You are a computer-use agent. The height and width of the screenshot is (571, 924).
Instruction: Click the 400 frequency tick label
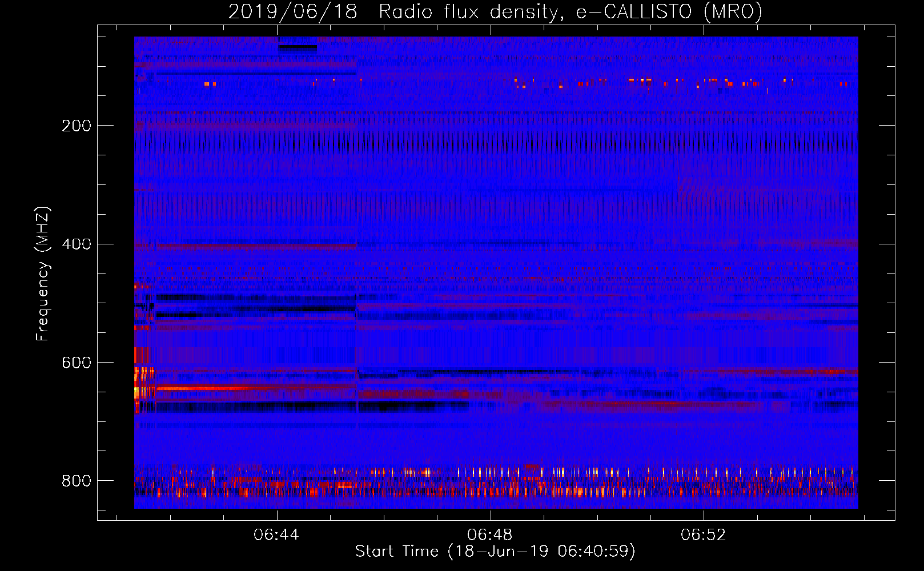tap(77, 244)
